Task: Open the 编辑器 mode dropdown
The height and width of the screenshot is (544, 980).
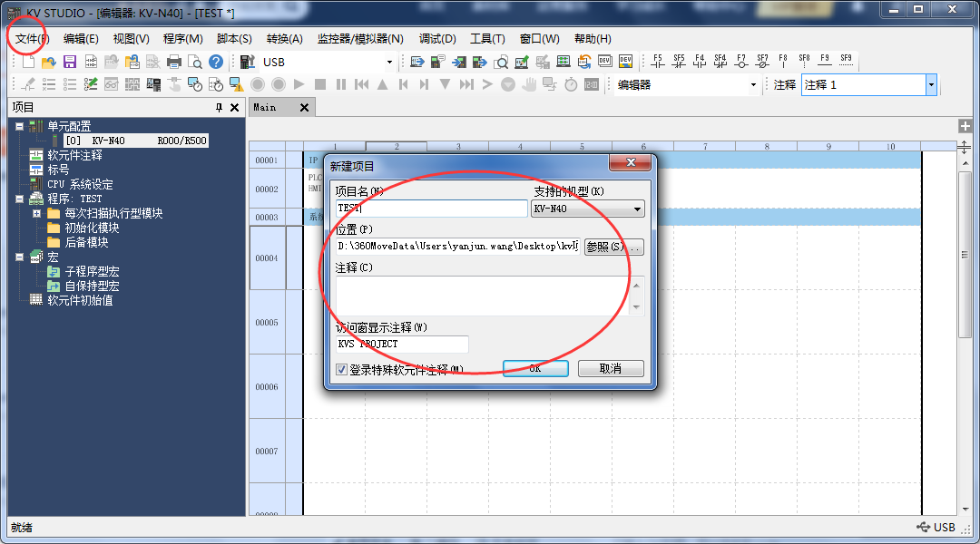Action: pos(753,84)
